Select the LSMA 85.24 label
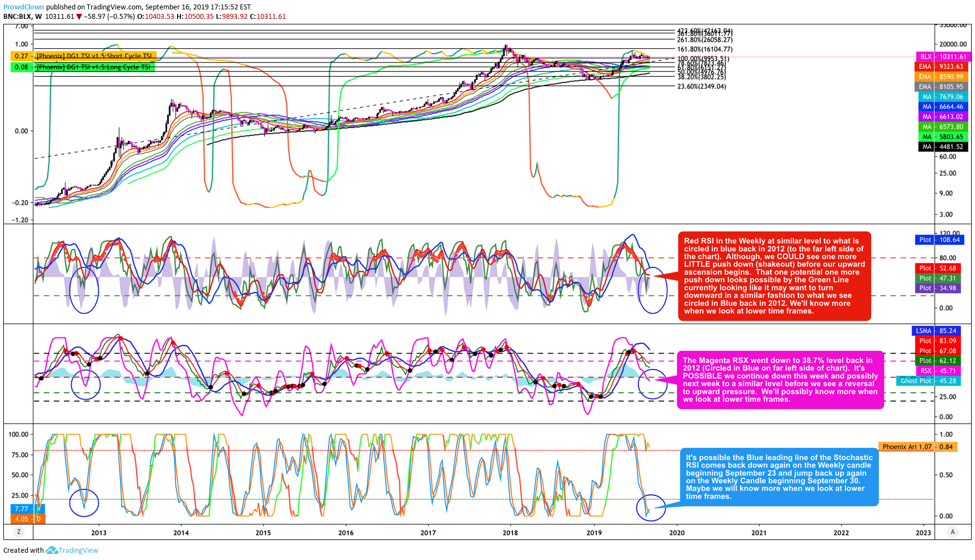 936,331
